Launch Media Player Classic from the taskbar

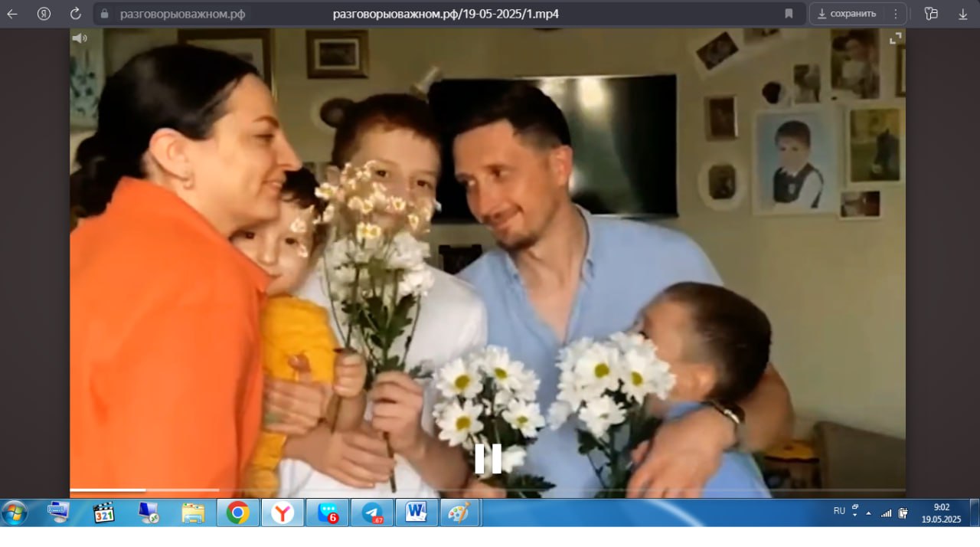103,513
